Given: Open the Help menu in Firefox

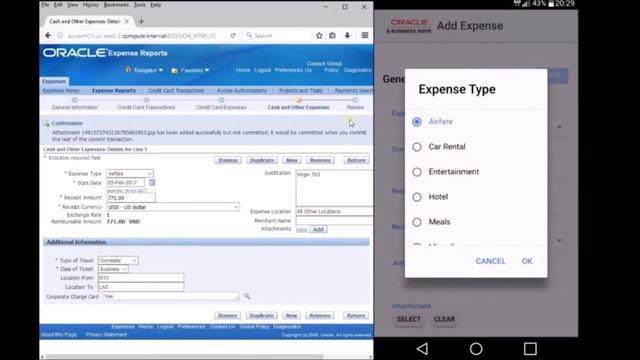Looking at the screenshot, I should pyautogui.click(x=156, y=5).
